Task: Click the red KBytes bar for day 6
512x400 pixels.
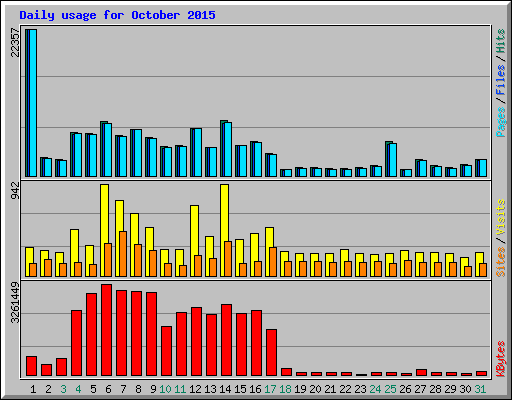Action: (107, 330)
